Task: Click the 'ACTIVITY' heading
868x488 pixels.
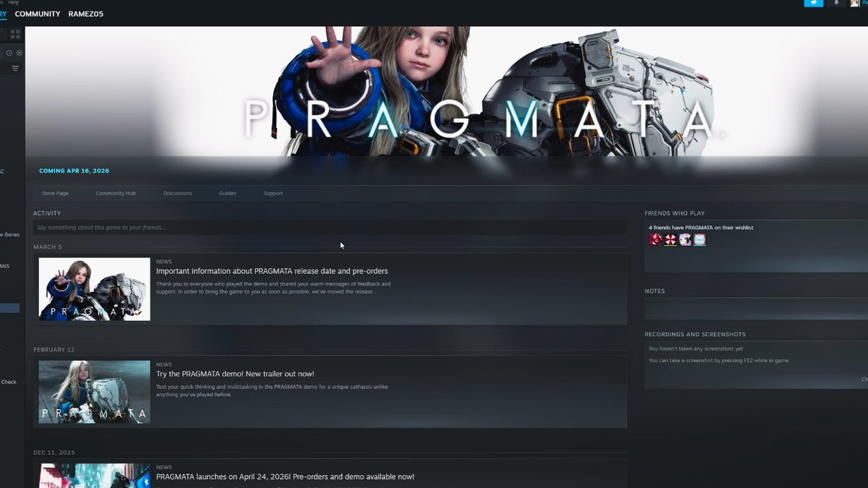Action: (x=47, y=213)
